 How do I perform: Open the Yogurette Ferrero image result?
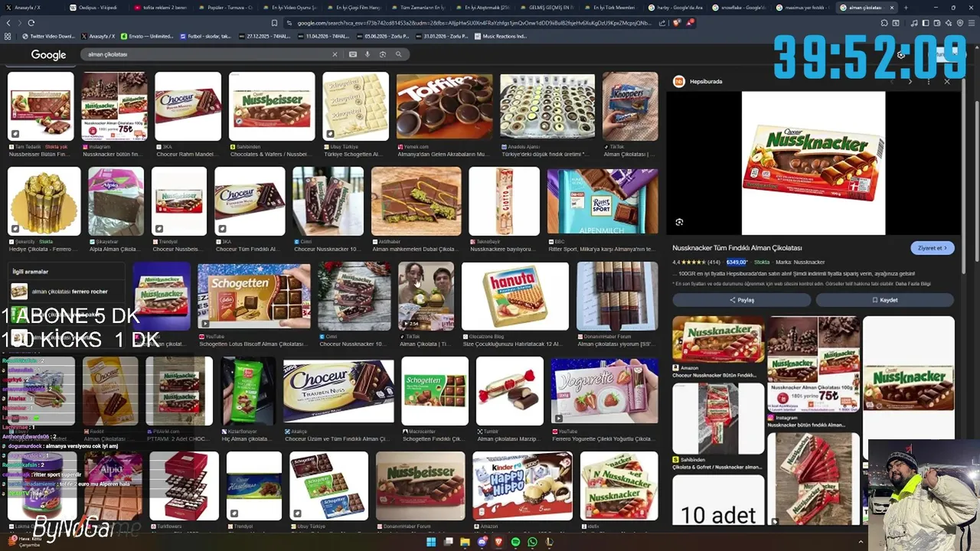click(604, 390)
